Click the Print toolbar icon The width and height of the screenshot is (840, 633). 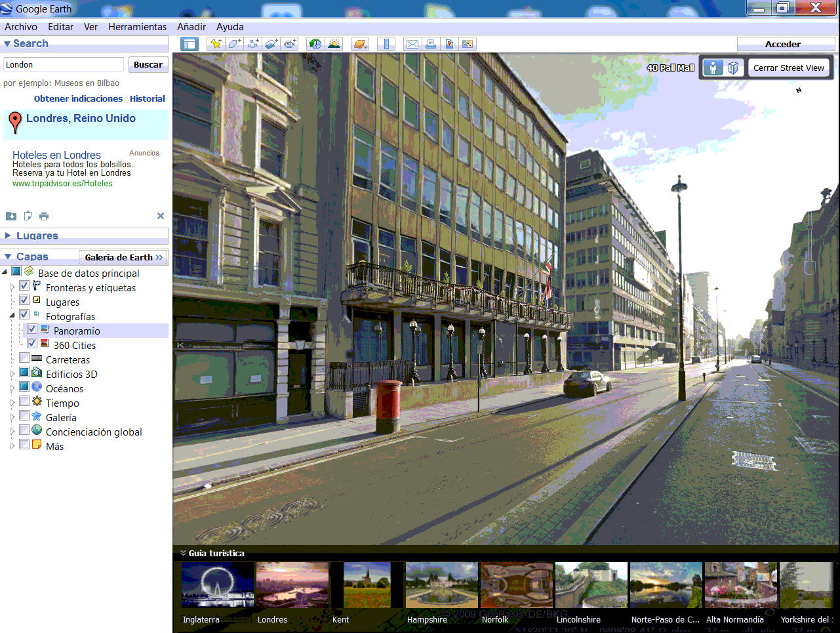431,43
